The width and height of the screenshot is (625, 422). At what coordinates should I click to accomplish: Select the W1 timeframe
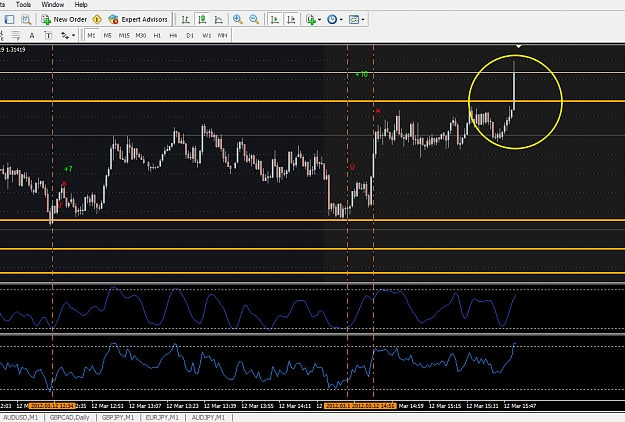coord(206,35)
